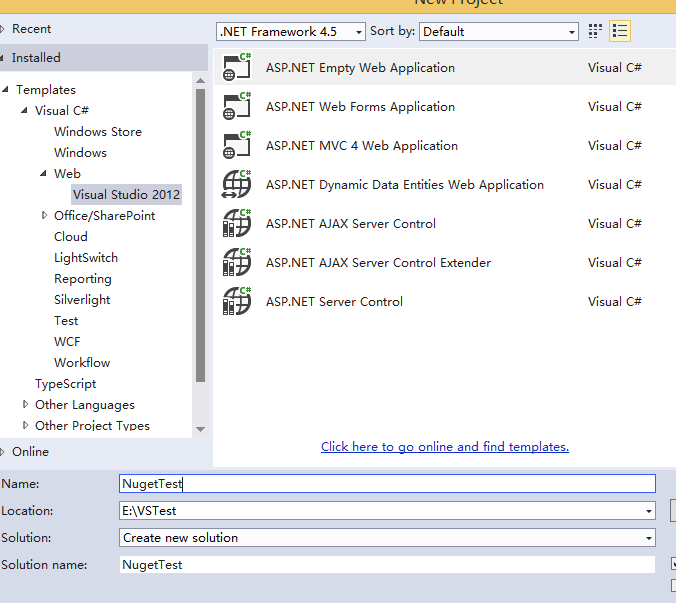
Task: Open the Location dropdown showing E:\VSTest
Action: click(x=648, y=511)
